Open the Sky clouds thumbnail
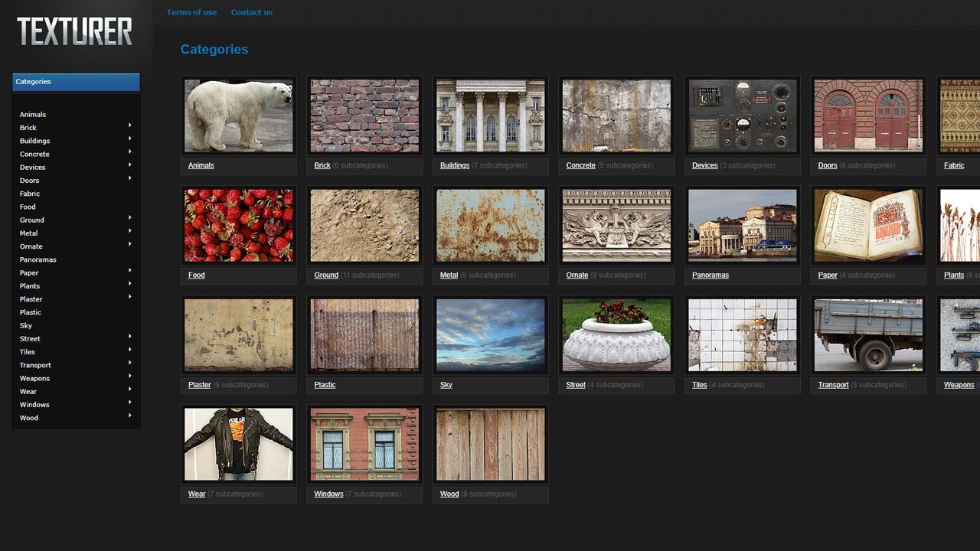The height and width of the screenshot is (551, 980). [x=491, y=335]
